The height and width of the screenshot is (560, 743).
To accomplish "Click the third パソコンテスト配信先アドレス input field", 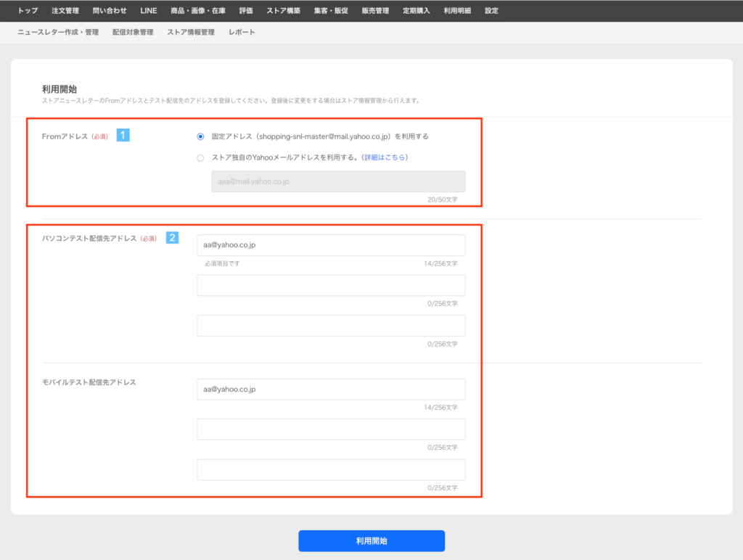I will tap(331, 326).
